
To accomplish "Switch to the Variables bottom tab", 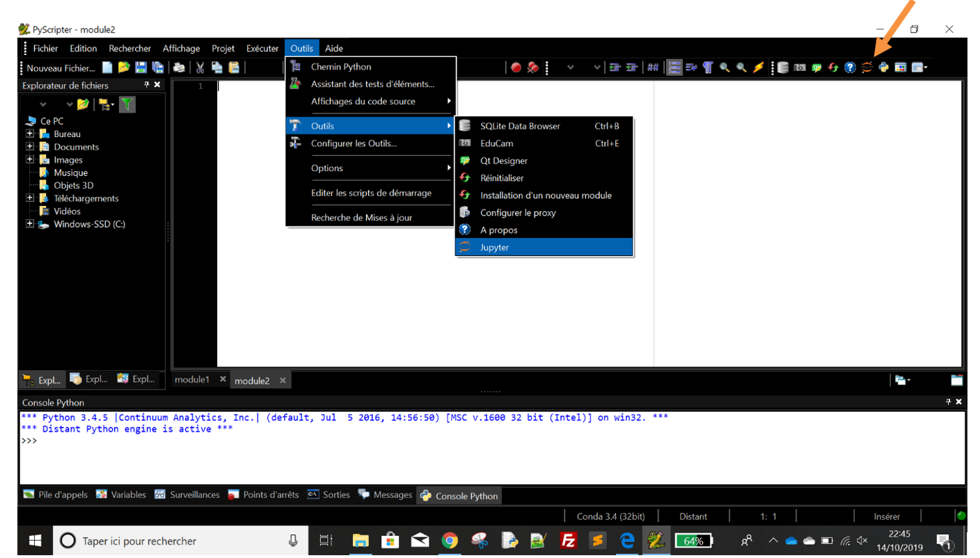I will point(121,495).
